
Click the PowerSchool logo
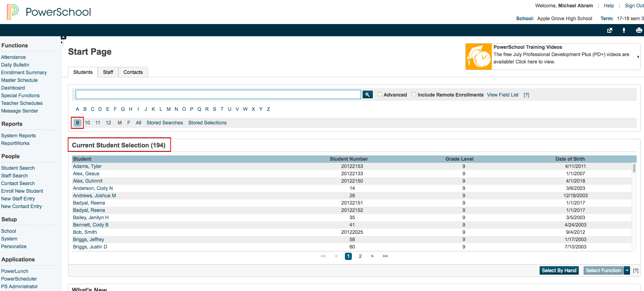click(x=49, y=12)
